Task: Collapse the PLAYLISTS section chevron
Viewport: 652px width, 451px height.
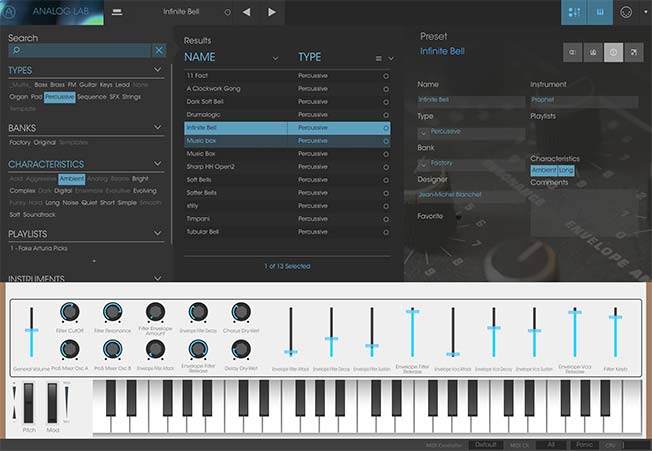Action: click(158, 233)
